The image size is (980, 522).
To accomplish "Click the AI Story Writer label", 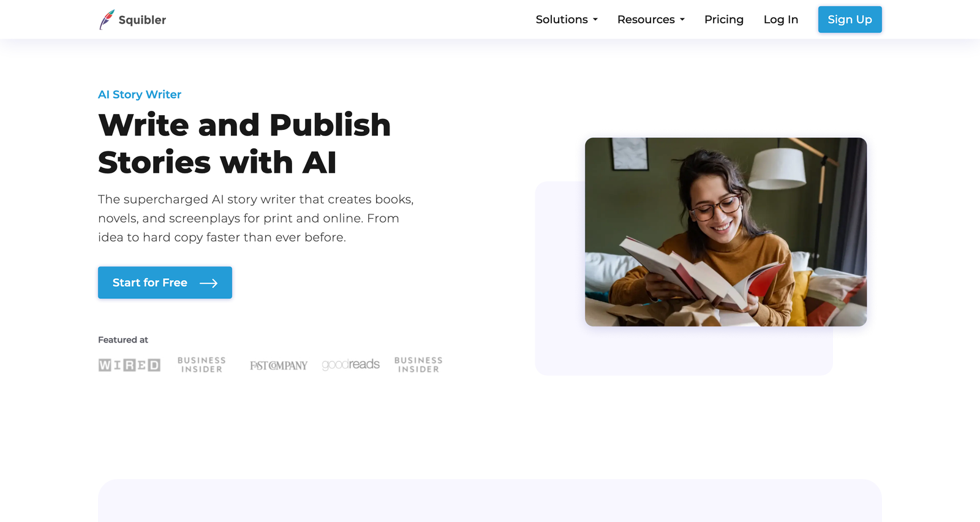I will pos(140,94).
